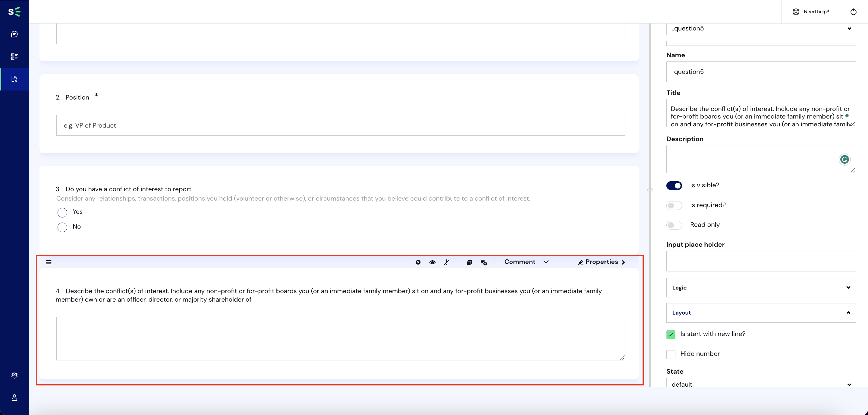Screen dimensions: 868x415
Task: Open the document editor sidebar icon
Action: [14, 79]
